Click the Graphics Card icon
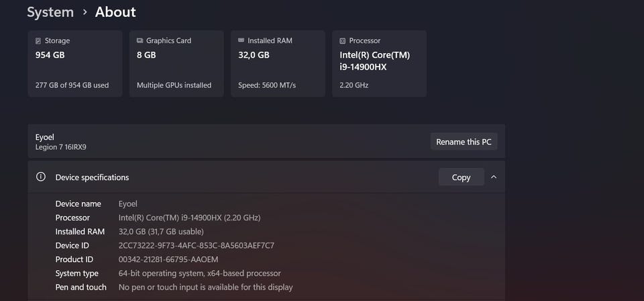Screen dimensions: 644x301 click(140, 41)
